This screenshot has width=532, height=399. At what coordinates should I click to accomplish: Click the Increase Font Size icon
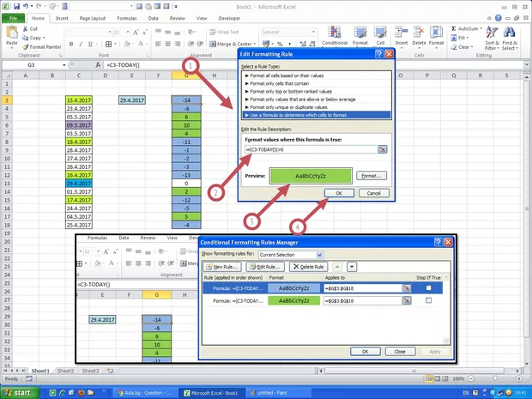point(136,33)
